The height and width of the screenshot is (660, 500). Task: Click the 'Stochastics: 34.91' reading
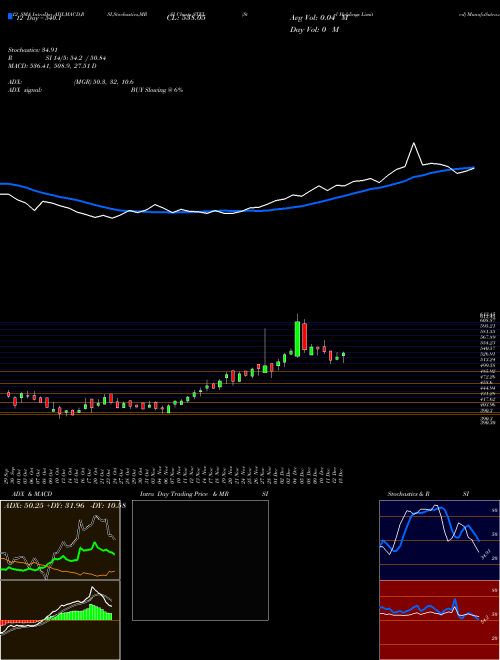(33, 50)
